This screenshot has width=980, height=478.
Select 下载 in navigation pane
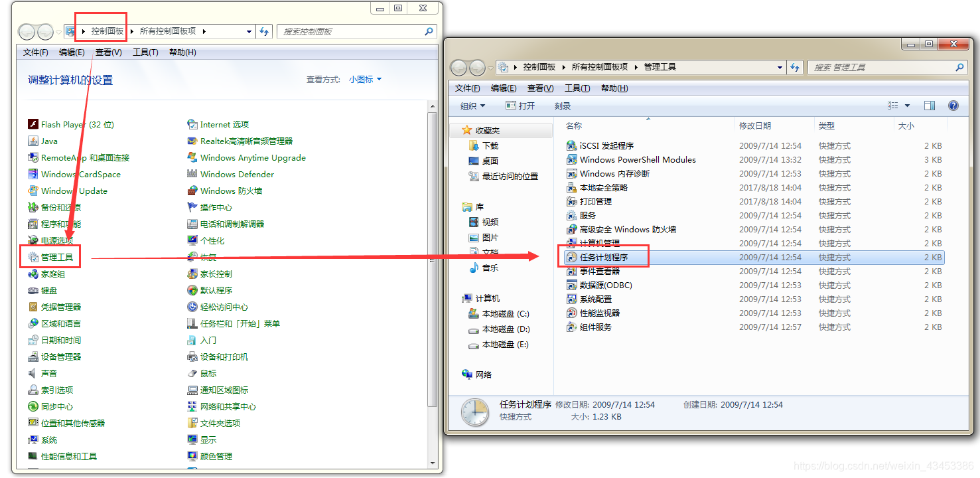[490, 145]
